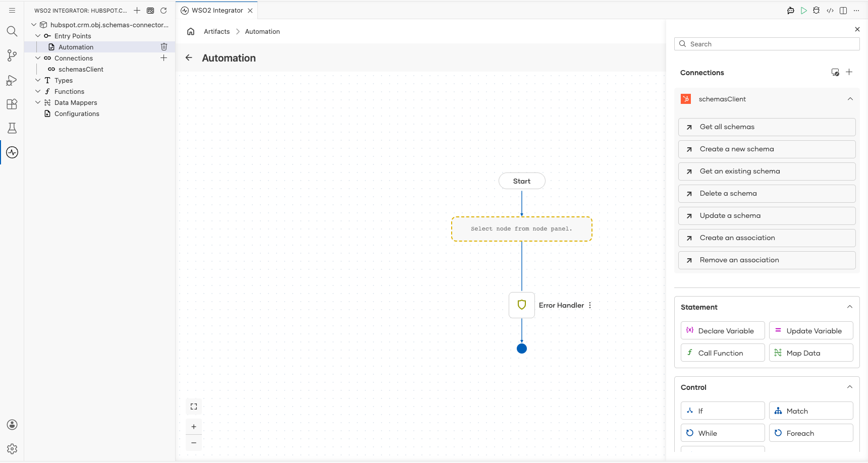868x463 pixels.
Task: Add a Map Data node
Action: [x=811, y=353]
